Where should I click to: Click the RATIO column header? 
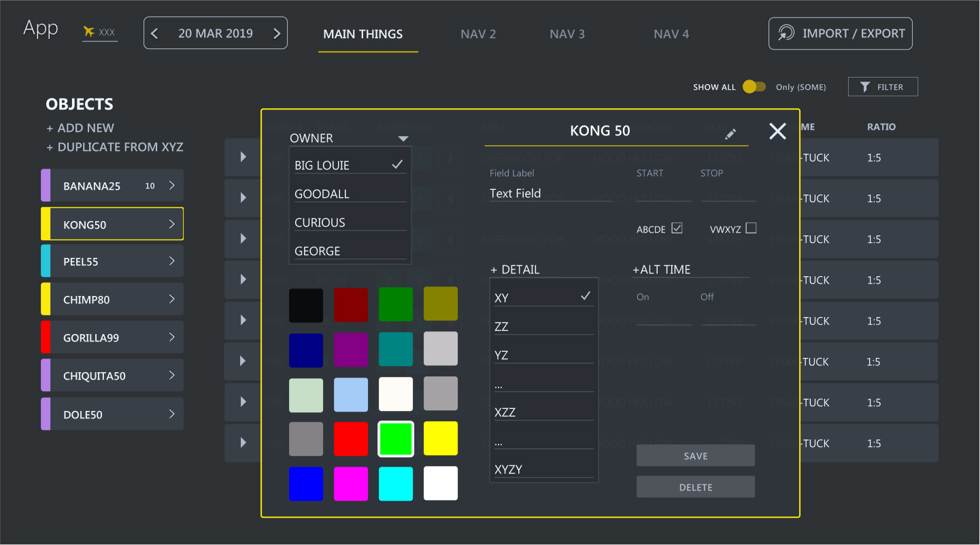click(881, 127)
